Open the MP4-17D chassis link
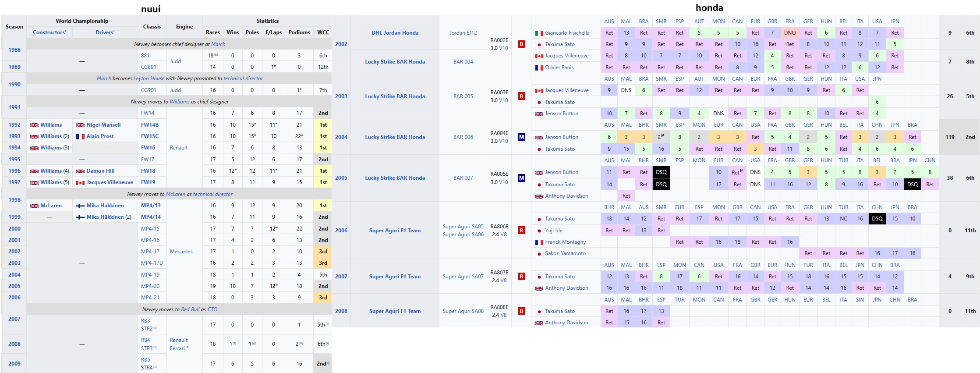980x373 pixels. 152,263
